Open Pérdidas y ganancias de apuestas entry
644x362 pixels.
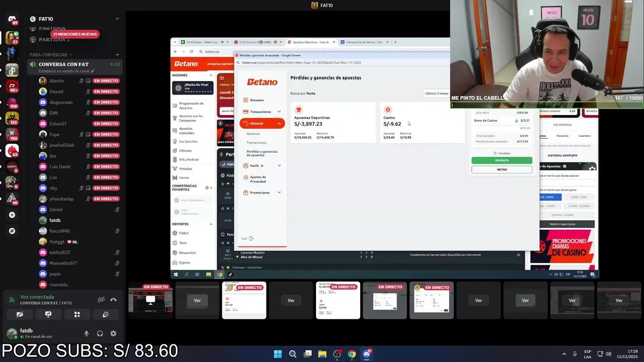(262, 153)
